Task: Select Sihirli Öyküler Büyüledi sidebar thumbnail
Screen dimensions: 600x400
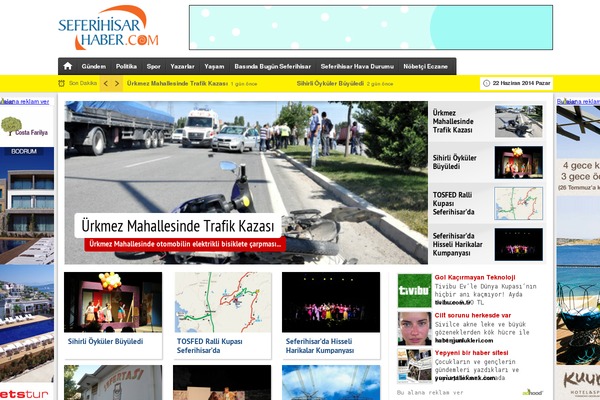Action: tap(518, 162)
